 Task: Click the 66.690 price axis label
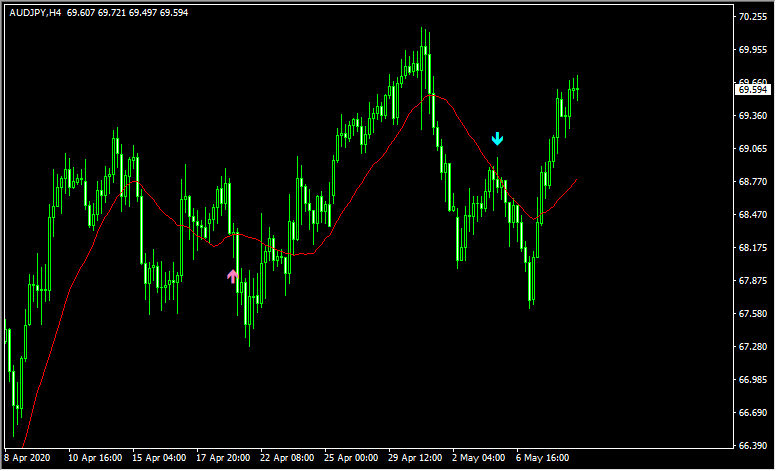[753, 413]
